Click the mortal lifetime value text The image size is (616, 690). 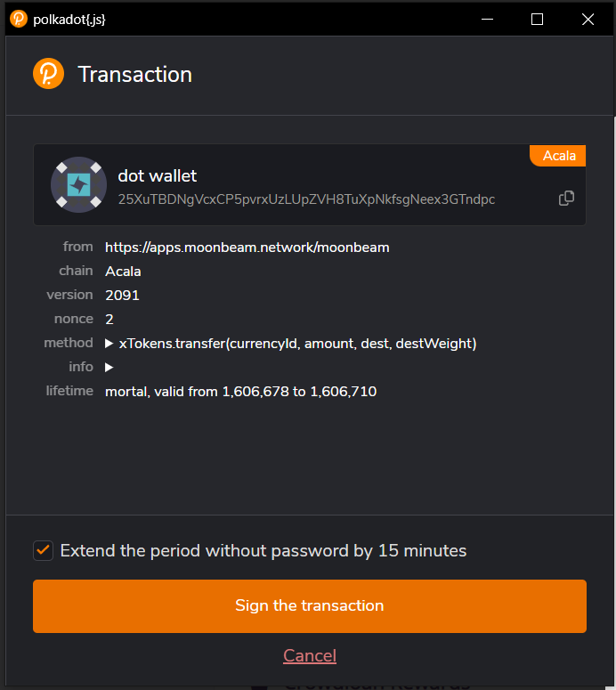pyautogui.click(x=240, y=391)
